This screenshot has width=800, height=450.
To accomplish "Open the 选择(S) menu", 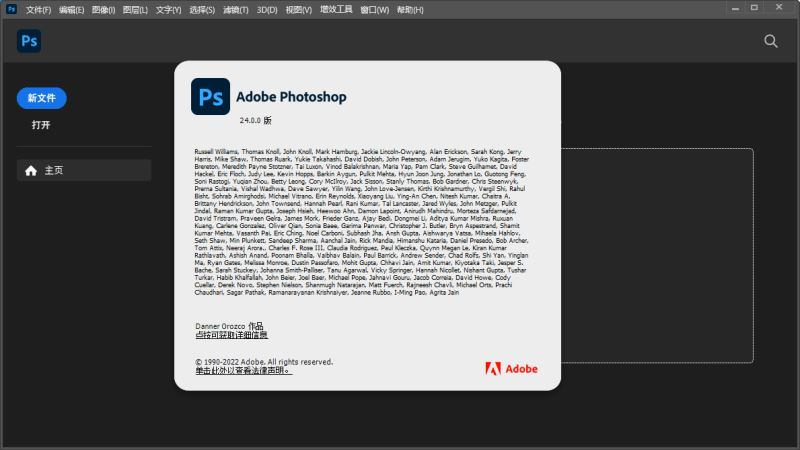I will pos(202,10).
